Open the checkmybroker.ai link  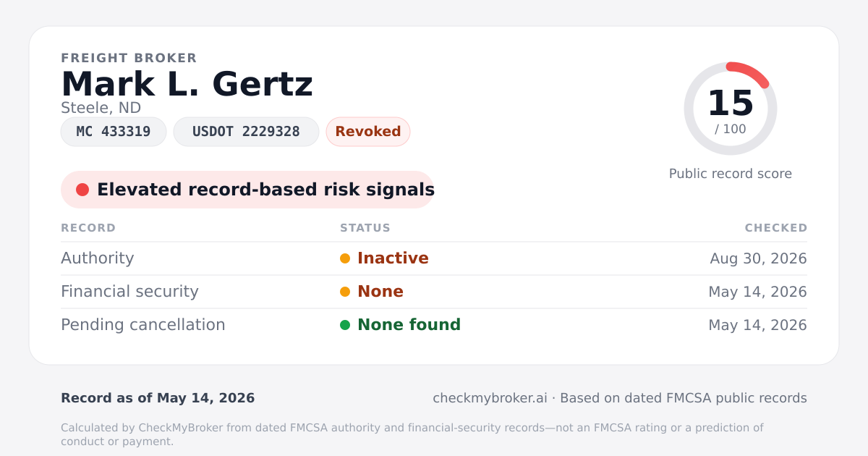pyautogui.click(x=490, y=398)
